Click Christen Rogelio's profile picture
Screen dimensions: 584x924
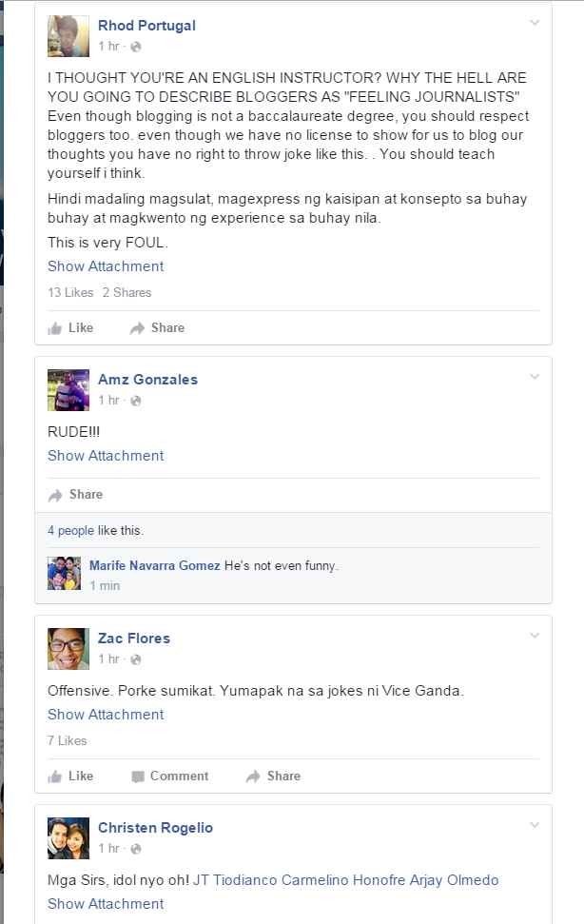pos(68,838)
